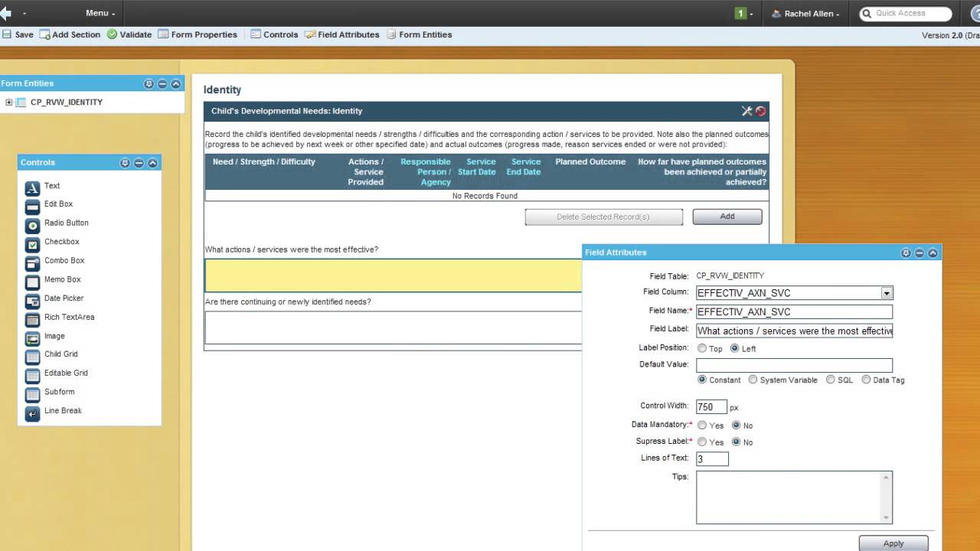
Task: Choose SQL default value type
Action: [831, 380]
